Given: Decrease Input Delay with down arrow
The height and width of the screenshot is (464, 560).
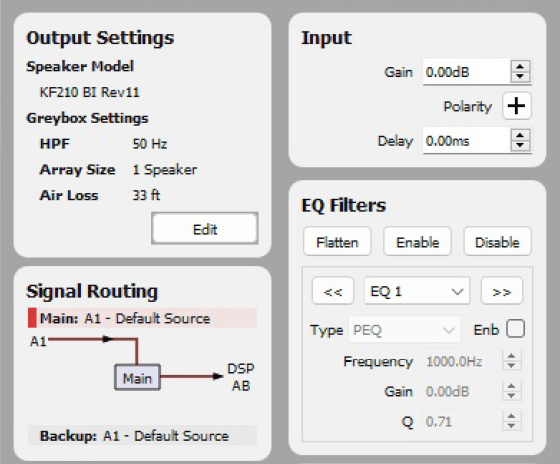Looking at the screenshot, I should coord(520,145).
